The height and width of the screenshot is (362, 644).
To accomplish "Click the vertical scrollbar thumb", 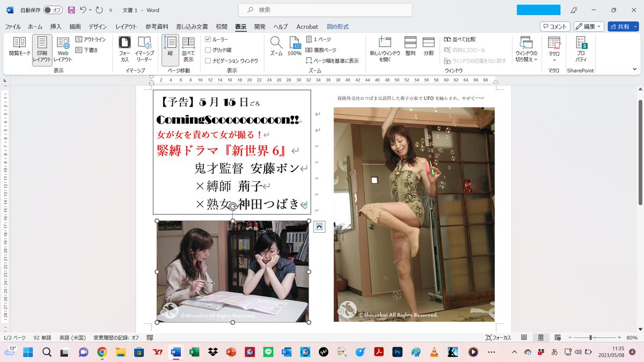I will tap(640, 152).
